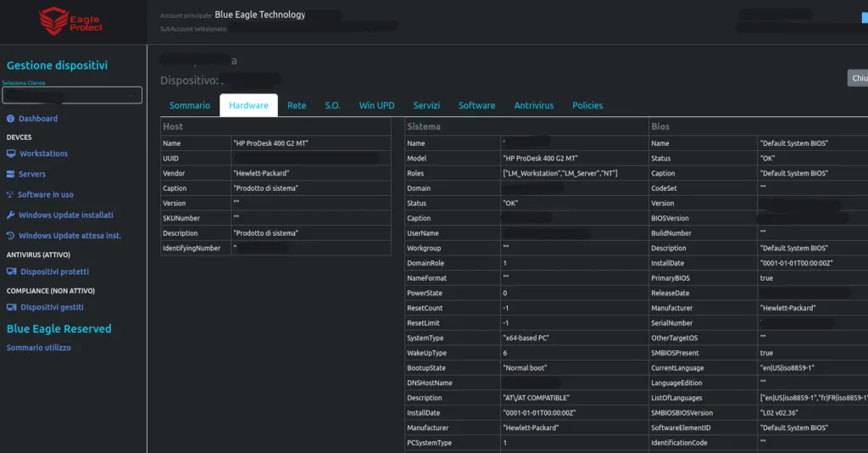Click the Blue Eagle Reserved heading
Viewport: 868px width, 453px height.
pos(58,328)
